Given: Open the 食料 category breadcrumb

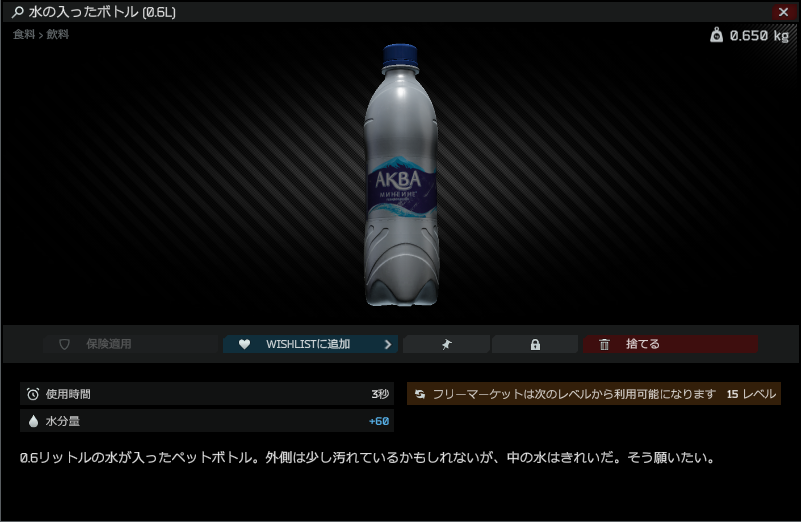Looking at the screenshot, I should 23,34.
